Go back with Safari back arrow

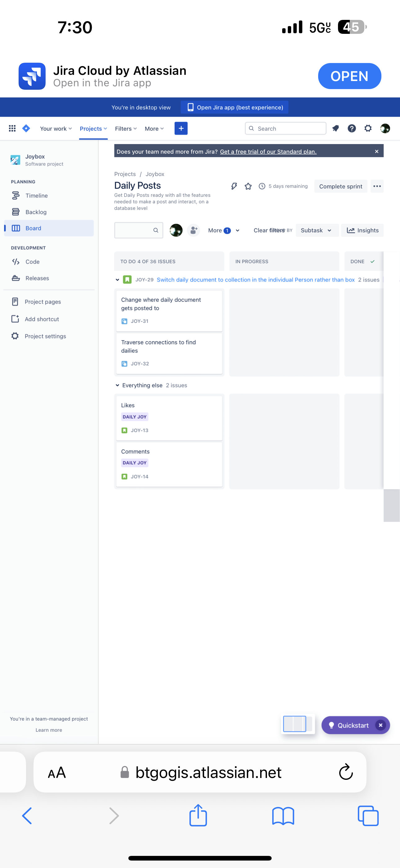(27, 816)
